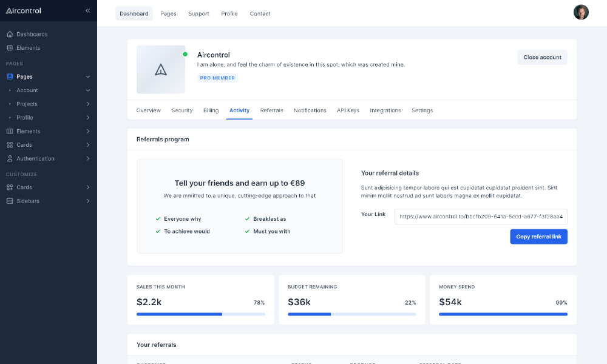Open the Cards section icon in sidebar
The width and height of the screenshot is (607, 364).
pyautogui.click(x=8, y=144)
